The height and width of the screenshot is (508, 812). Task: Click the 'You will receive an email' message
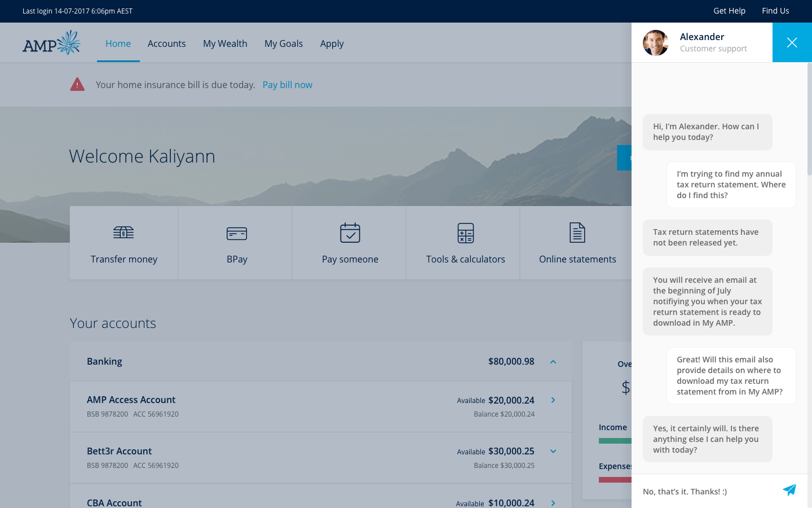click(x=708, y=301)
